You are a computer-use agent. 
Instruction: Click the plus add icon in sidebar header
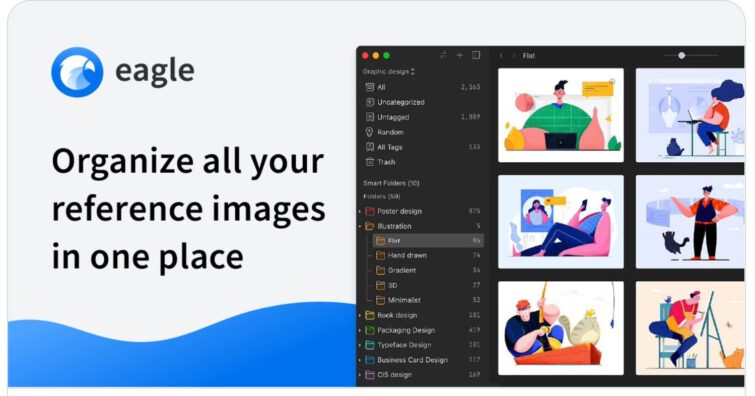(460, 55)
